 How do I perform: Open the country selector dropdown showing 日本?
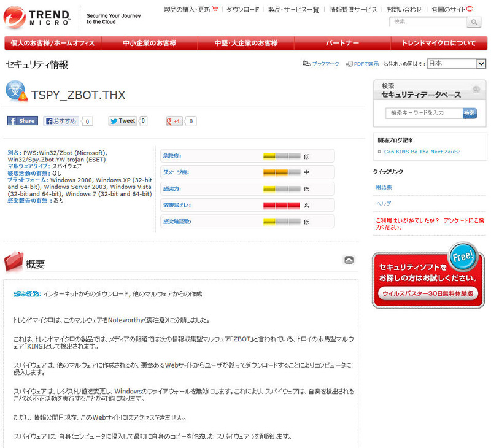[x=456, y=64]
